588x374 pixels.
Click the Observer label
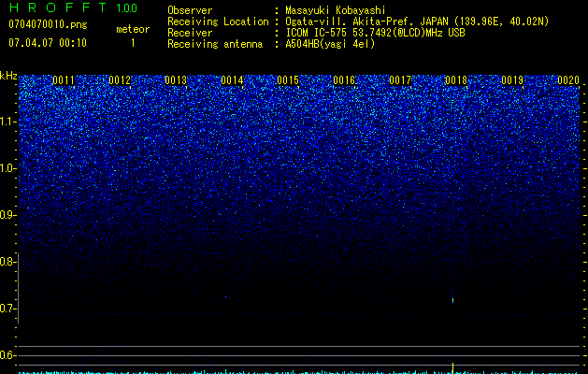click(x=190, y=10)
